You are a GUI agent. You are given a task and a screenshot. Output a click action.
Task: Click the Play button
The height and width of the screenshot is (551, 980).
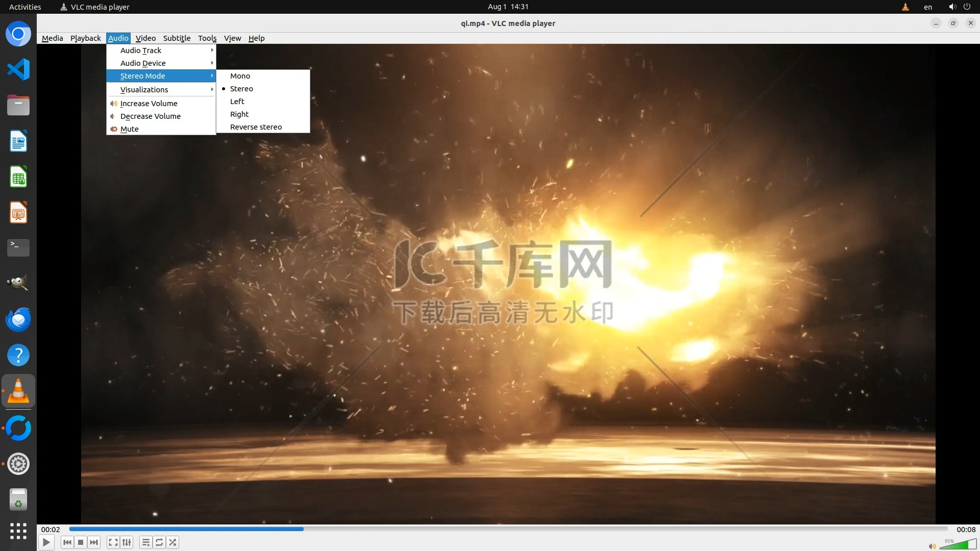click(46, 542)
